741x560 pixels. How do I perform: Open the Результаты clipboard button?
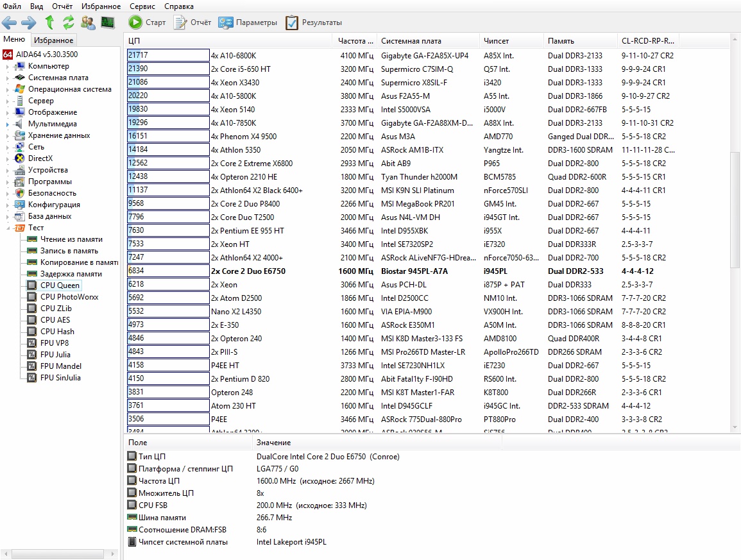tap(314, 22)
